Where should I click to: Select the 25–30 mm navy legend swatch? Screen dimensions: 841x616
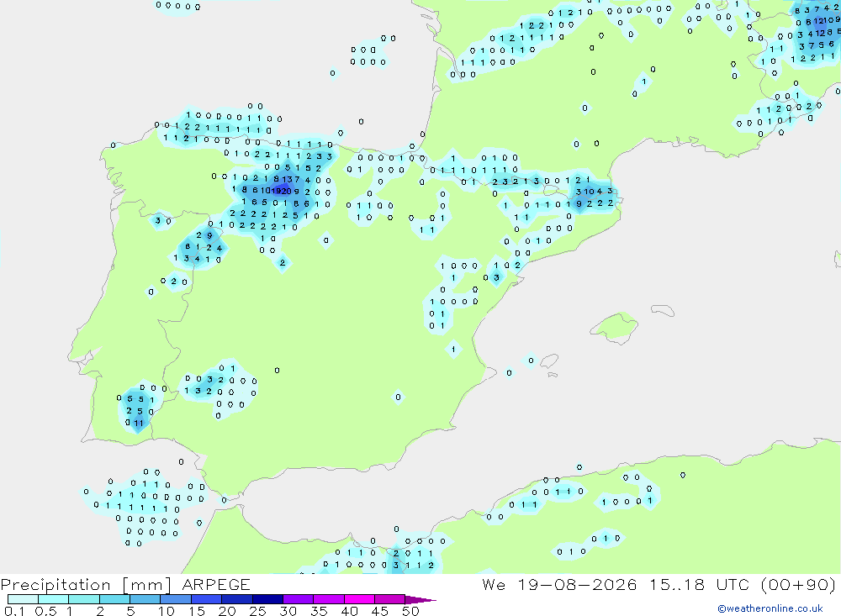[267, 599]
